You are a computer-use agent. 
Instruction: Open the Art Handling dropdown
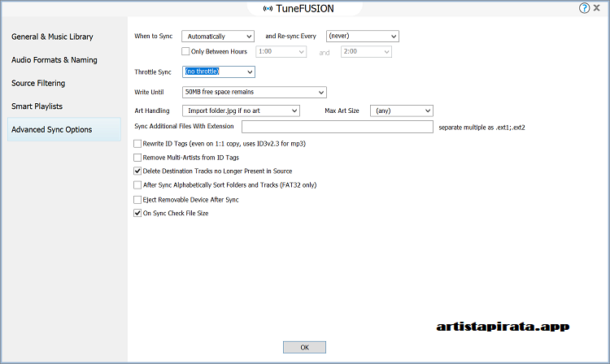click(x=241, y=110)
